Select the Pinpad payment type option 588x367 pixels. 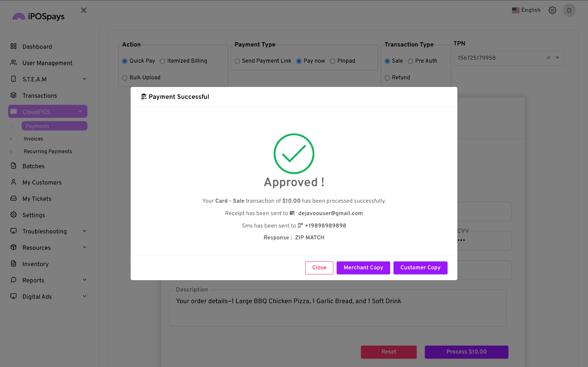[x=333, y=61]
